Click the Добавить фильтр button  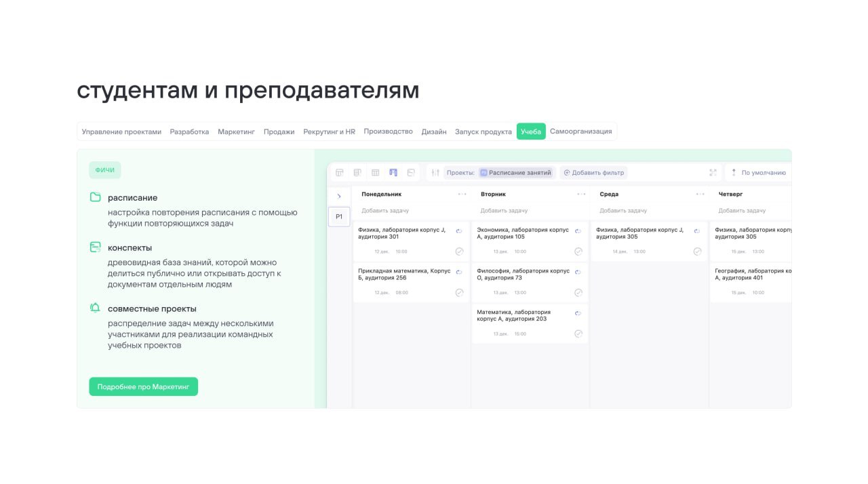click(x=593, y=173)
